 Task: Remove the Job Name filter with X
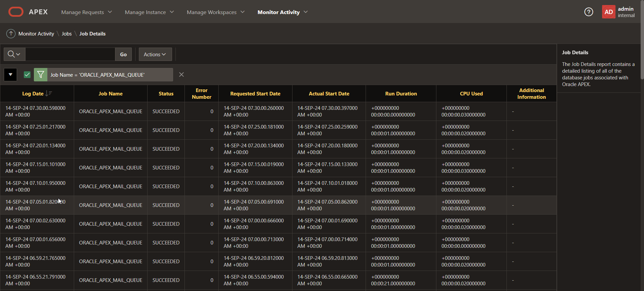tap(181, 75)
